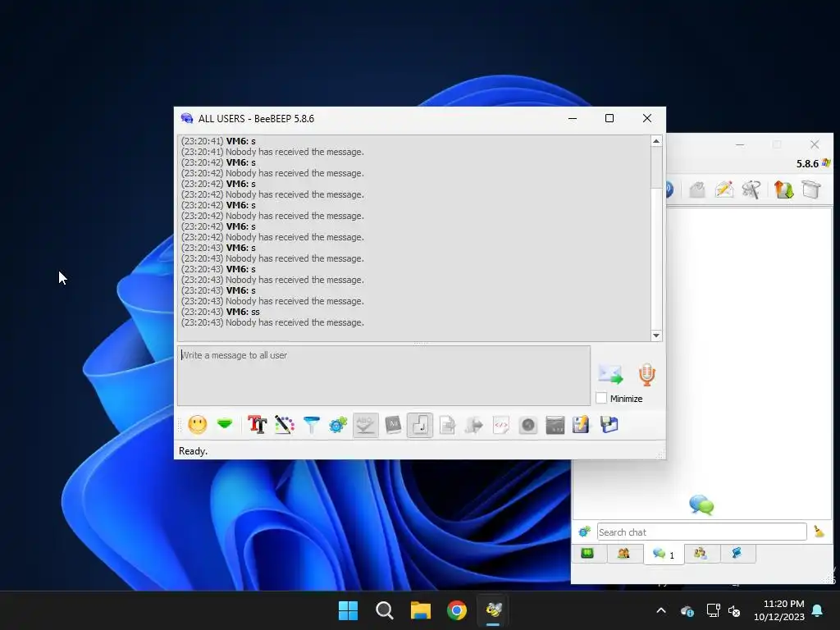The height and width of the screenshot is (630, 840).
Task: Click the trash bin icon in the main window
Action: click(811, 189)
